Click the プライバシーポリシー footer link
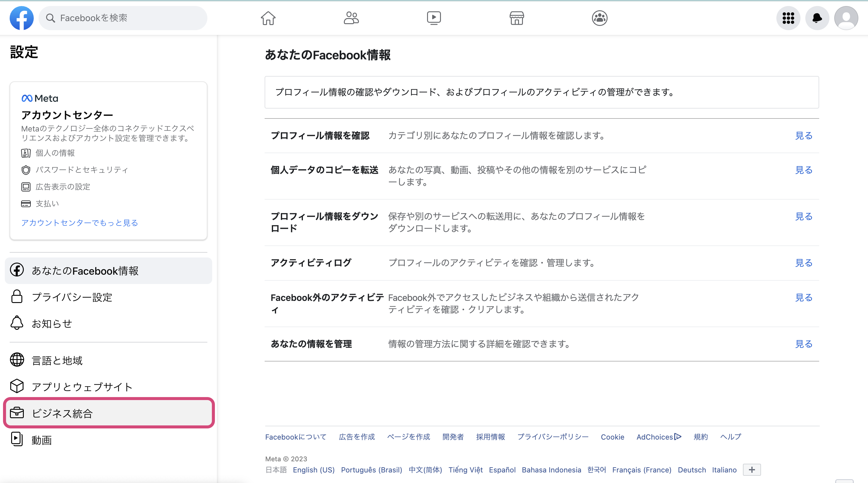The width and height of the screenshot is (868, 483). click(553, 437)
